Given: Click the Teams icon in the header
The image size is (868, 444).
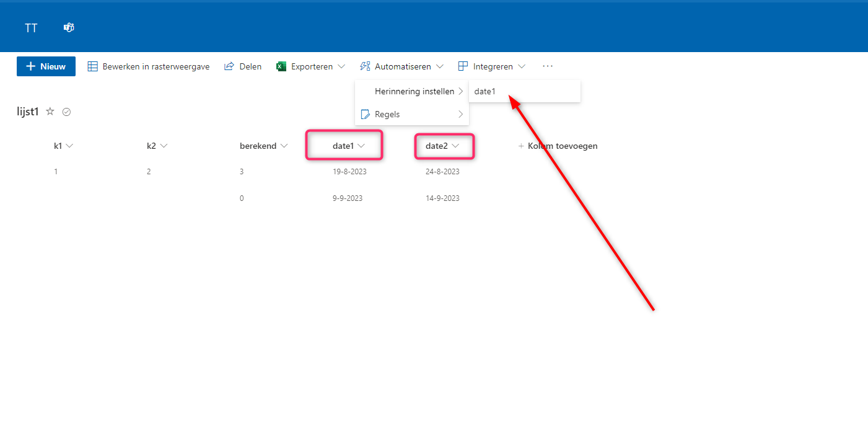Looking at the screenshot, I should [x=68, y=27].
